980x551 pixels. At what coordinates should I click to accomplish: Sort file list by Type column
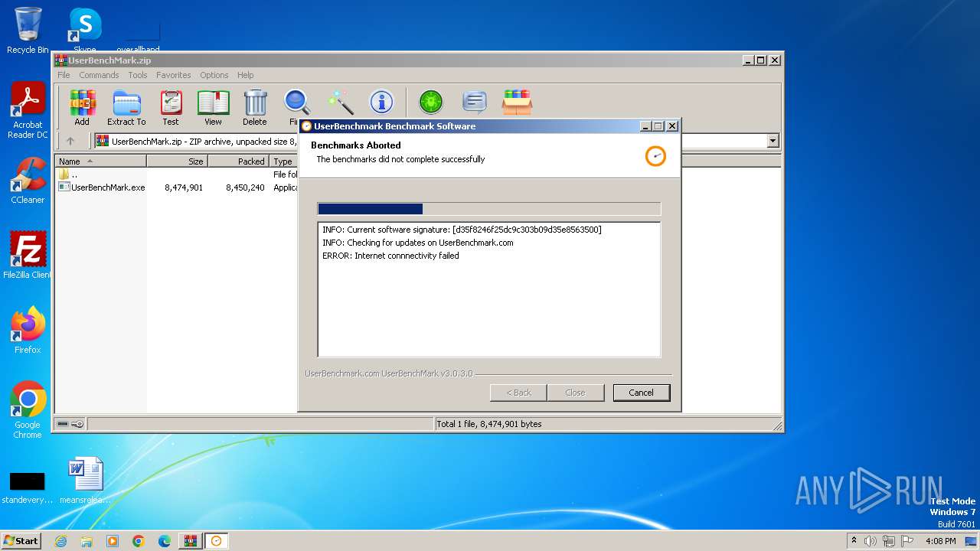click(x=283, y=161)
